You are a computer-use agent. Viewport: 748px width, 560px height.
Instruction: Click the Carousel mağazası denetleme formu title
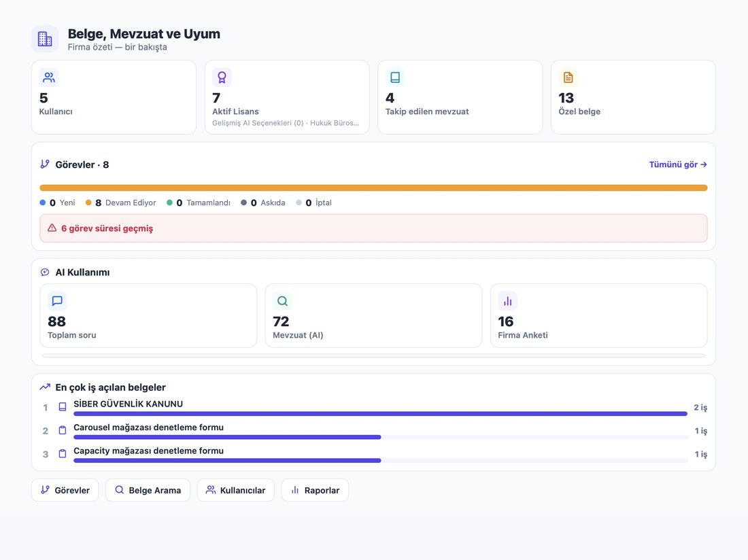click(x=148, y=427)
